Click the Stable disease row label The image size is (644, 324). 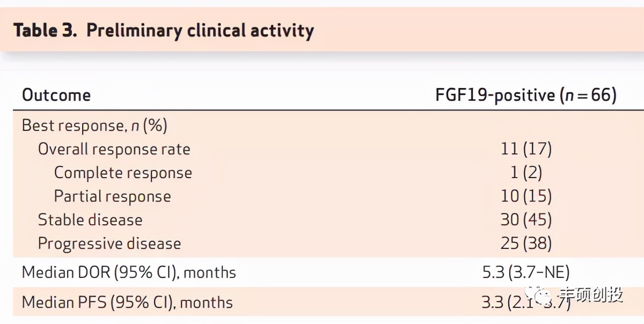90,220
